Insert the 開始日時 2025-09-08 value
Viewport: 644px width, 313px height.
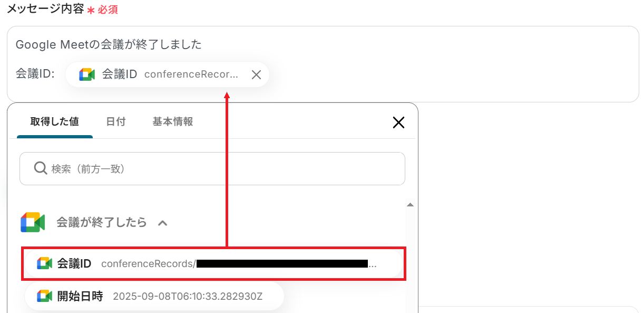[x=154, y=296]
